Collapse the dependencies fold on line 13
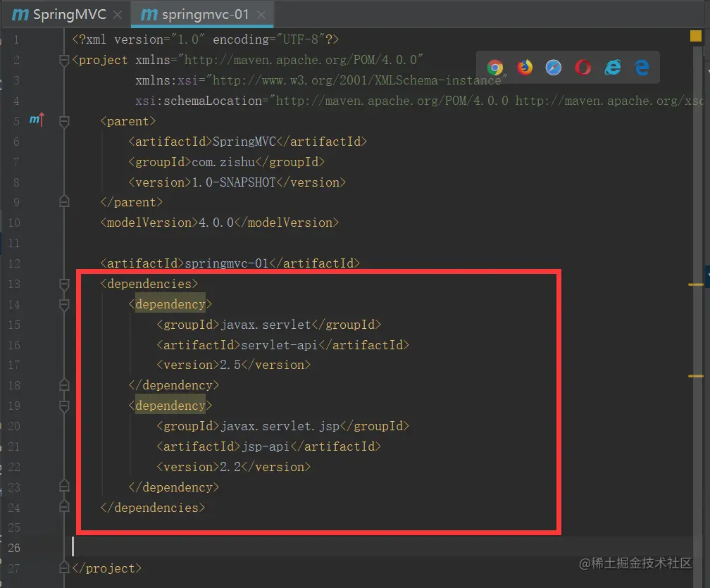Viewport: 710px width, 588px height. 64,284
